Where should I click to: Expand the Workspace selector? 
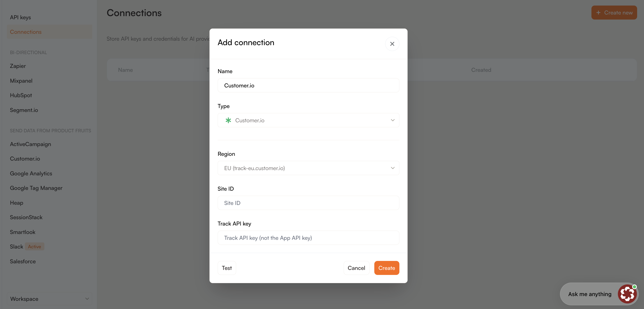click(49, 299)
